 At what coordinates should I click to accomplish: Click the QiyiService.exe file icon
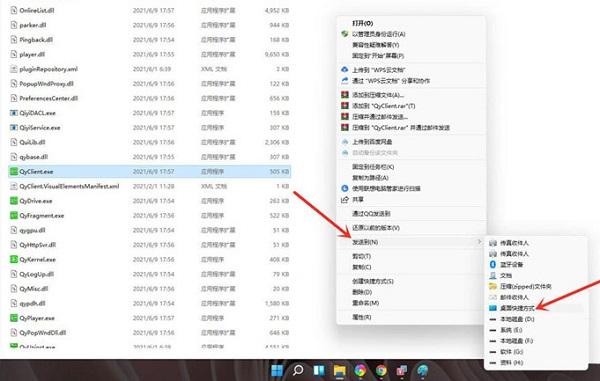pyautogui.click(x=14, y=128)
